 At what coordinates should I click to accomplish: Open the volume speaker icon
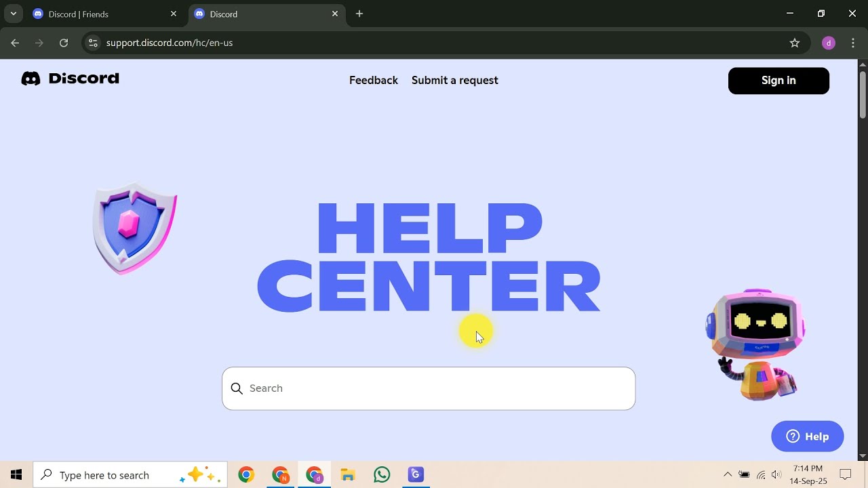[776, 475]
